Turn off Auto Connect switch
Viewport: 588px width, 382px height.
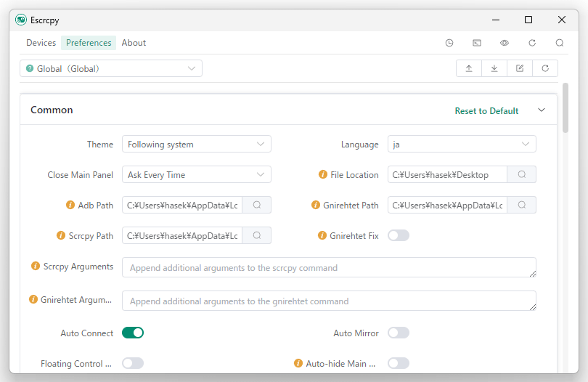[133, 333]
